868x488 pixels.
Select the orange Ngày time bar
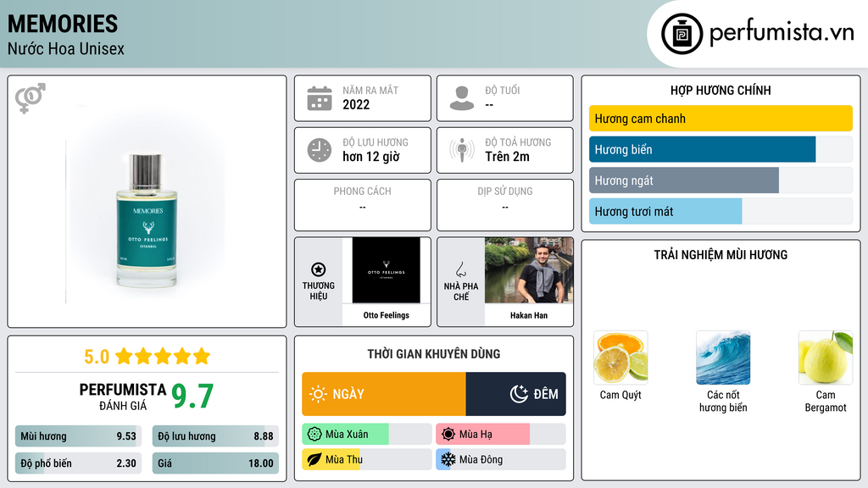click(384, 394)
